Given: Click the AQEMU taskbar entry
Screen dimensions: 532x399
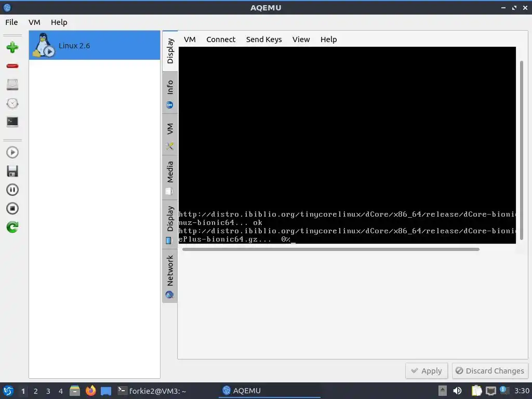Looking at the screenshot, I should [x=270, y=391].
